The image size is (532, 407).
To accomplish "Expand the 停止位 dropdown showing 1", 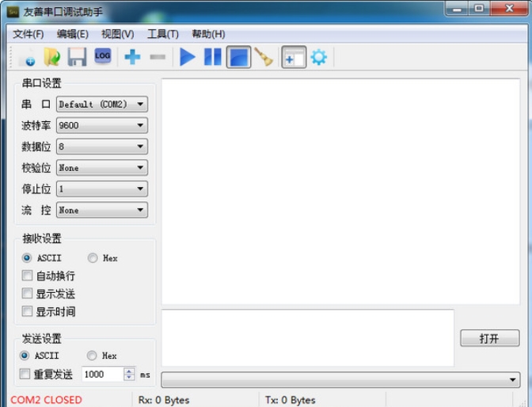I will (102, 188).
